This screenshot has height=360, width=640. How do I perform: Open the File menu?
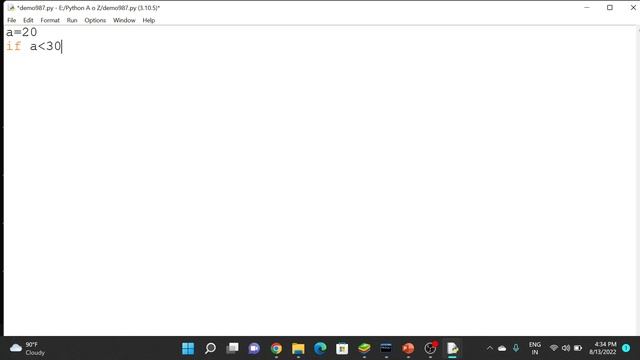[x=11, y=20]
